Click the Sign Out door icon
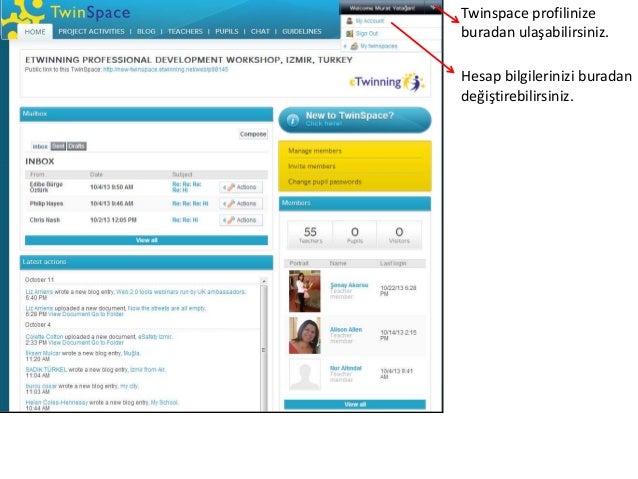 click(349, 33)
